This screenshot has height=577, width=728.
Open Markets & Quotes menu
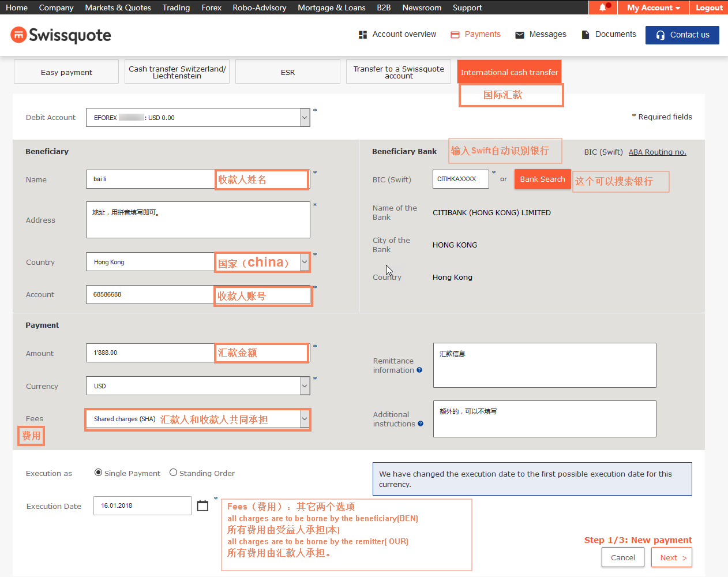pos(118,8)
